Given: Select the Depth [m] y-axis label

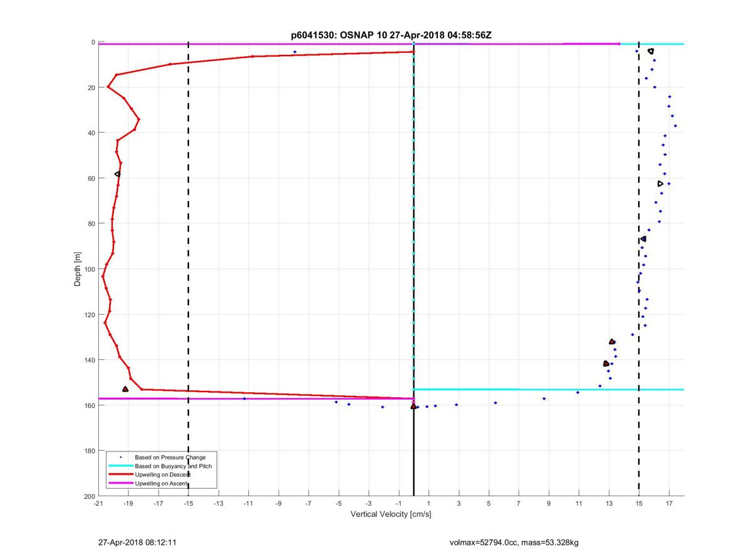Looking at the screenshot, I should click(78, 269).
